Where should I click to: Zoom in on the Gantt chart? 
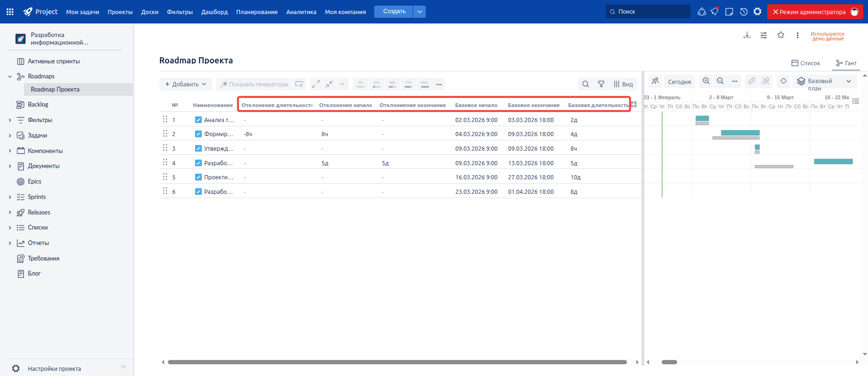point(706,81)
